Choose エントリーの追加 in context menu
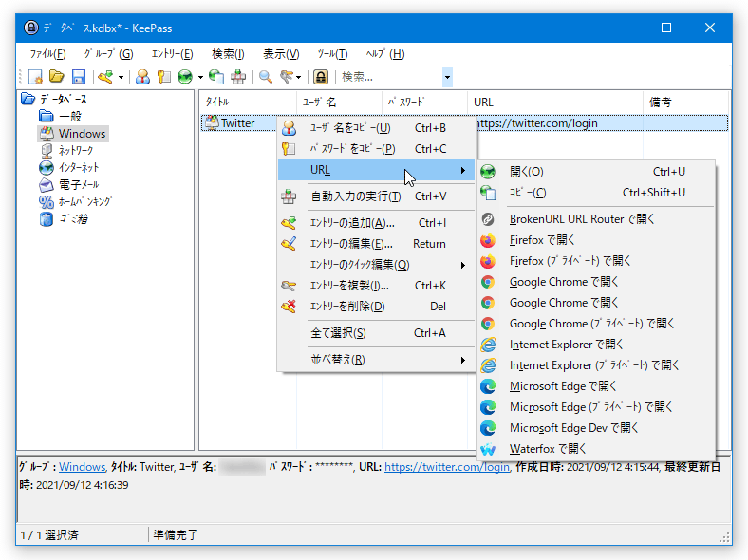748x560 pixels. [x=377, y=223]
